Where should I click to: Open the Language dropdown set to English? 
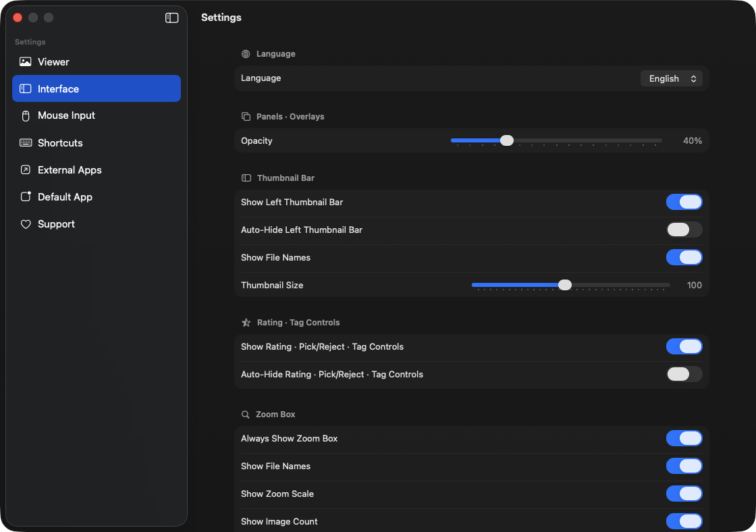pos(671,78)
